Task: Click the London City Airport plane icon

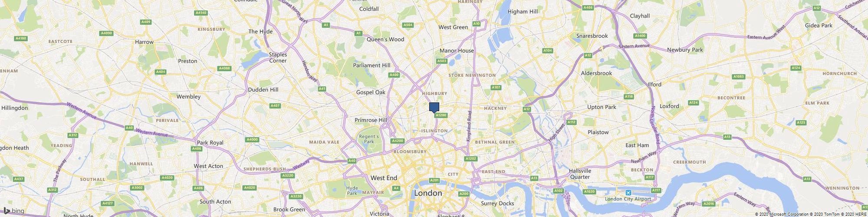Action: pos(628,193)
